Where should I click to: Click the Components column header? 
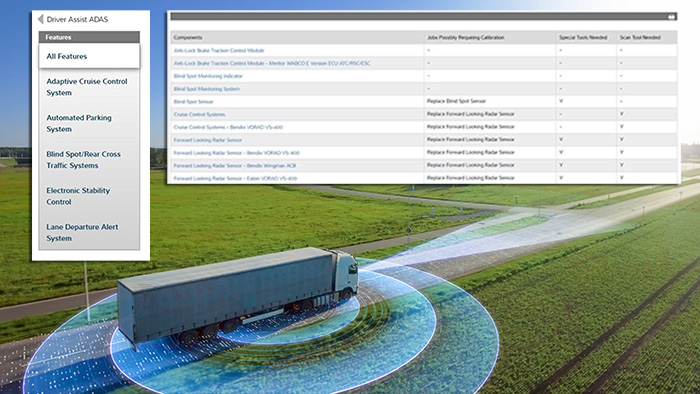[188, 37]
